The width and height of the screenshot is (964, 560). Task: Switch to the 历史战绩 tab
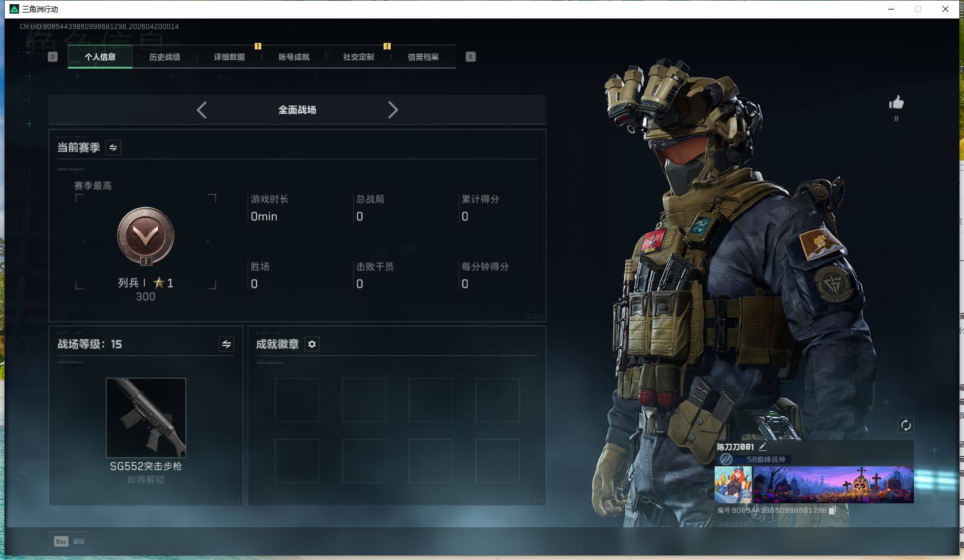pos(165,57)
